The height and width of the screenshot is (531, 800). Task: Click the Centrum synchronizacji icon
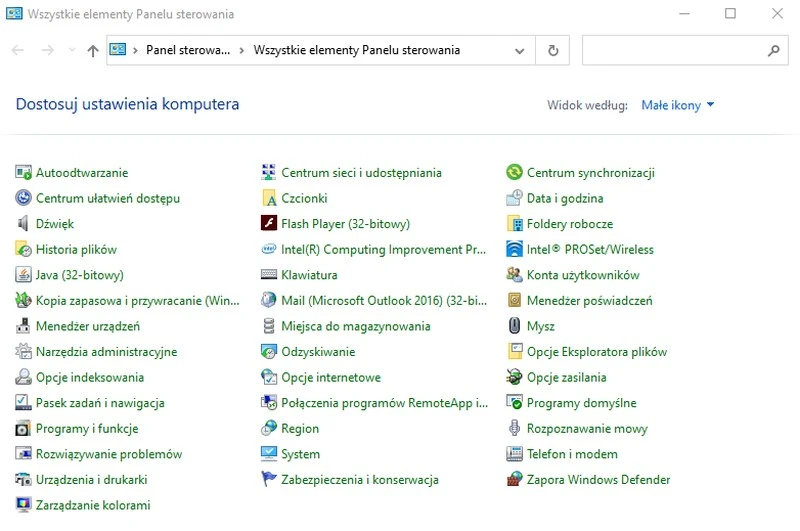coord(514,172)
